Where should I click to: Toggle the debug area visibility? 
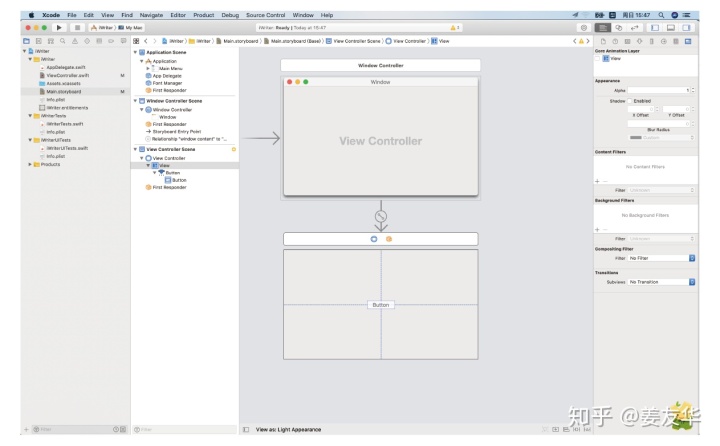click(x=670, y=28)
